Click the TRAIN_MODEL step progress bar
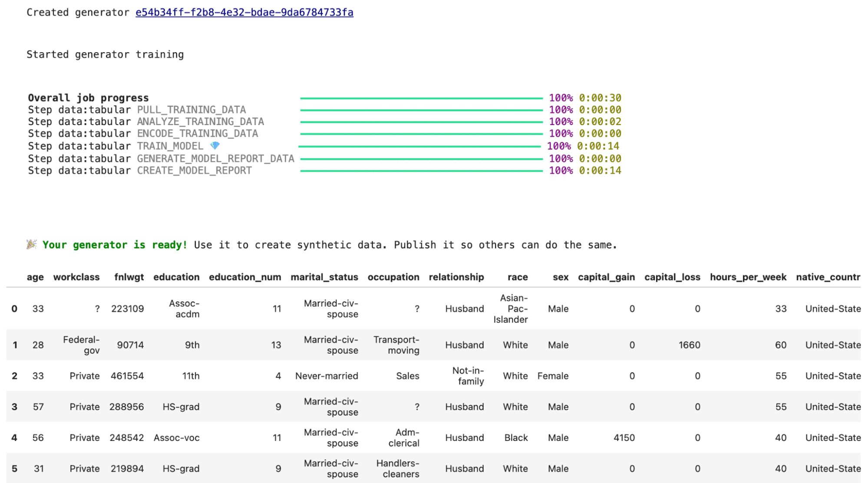868x483 pixels. click(419, 146)
